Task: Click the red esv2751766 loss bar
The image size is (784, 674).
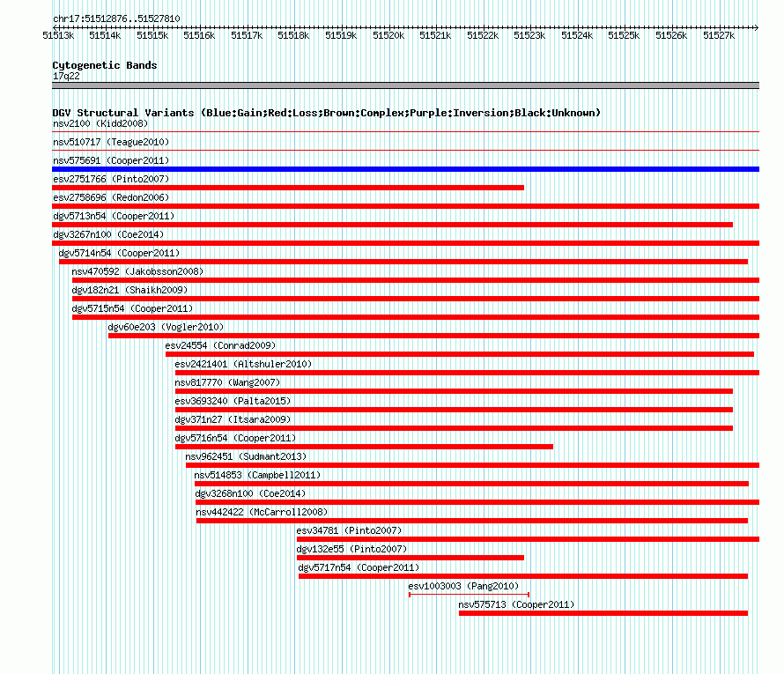Action: click(288, 188)
